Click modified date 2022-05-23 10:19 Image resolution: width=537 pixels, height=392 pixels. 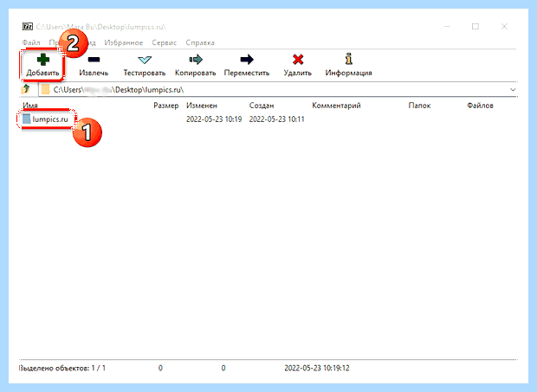click(214, 119)
